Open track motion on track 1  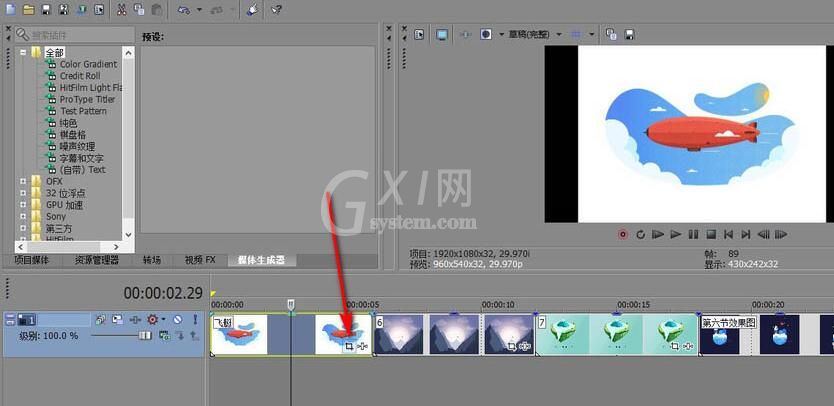click(x=118, y=319)
